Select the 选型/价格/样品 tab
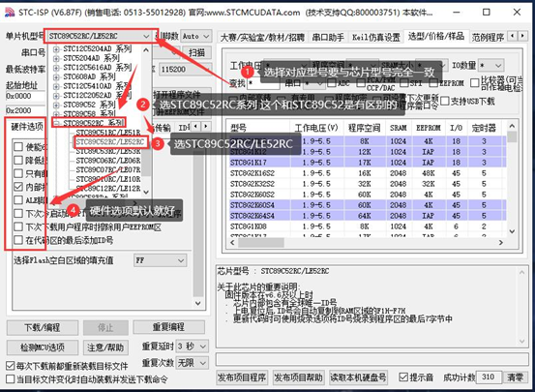This screenshot has width=535, height=392. (x=436, y=36)
